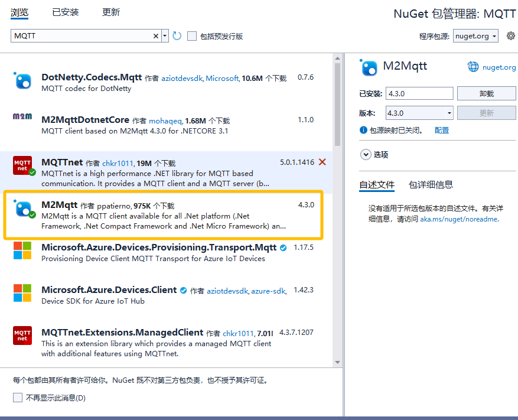Click the package list scrollbar up arrow
The image size is (518, 420).
337,58
